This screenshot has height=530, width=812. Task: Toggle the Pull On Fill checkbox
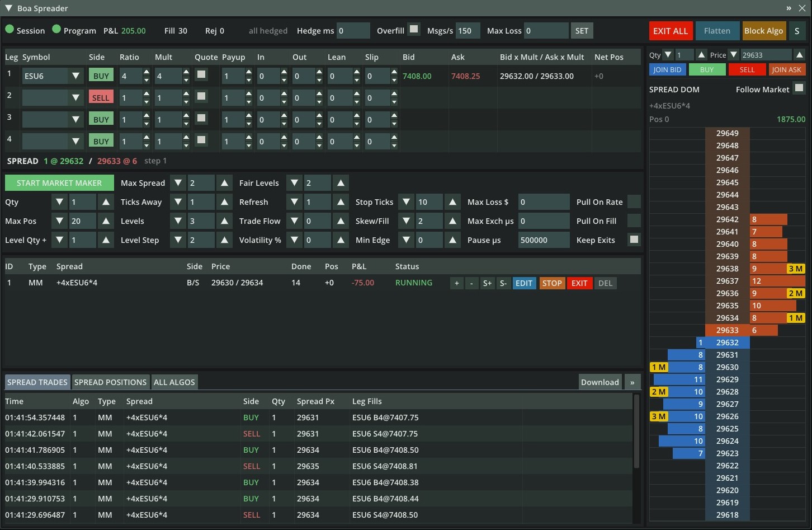(x=634, y=221)
